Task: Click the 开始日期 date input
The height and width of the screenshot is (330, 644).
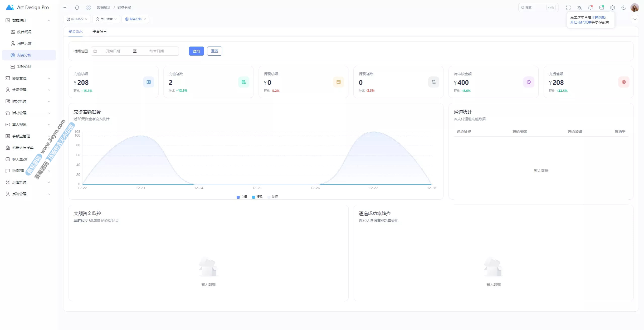Action: [113, 51]
